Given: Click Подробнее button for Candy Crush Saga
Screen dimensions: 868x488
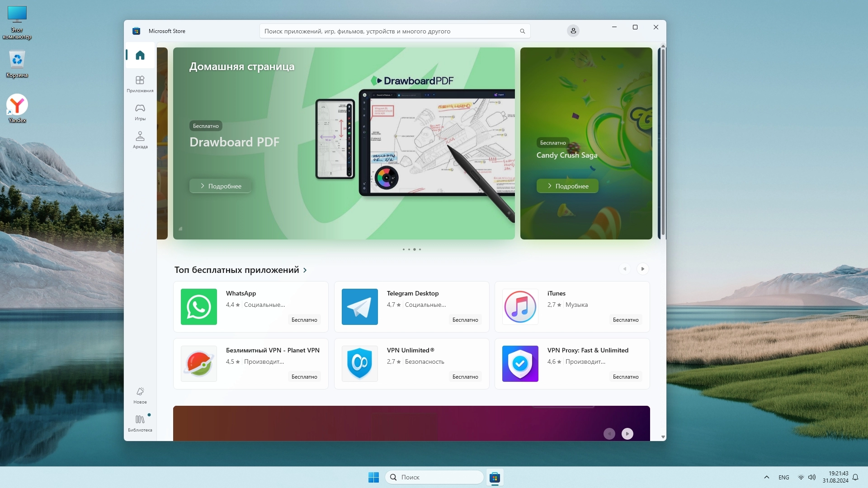Looking at the screenshot, I should pos(567,186).
